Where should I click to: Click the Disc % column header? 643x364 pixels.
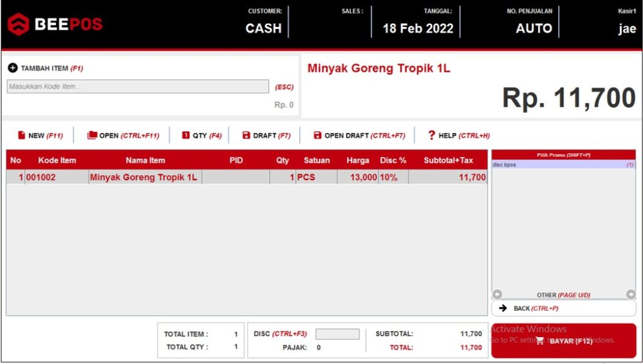(393, 160)
